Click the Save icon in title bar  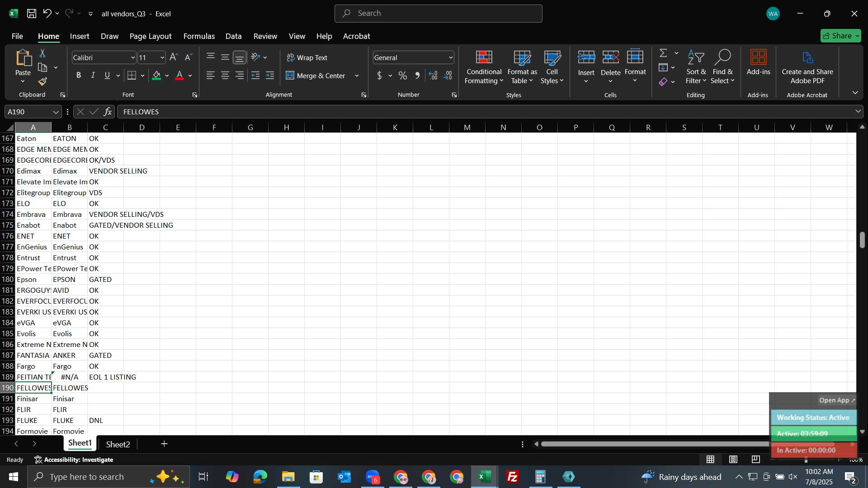point(31,14)
